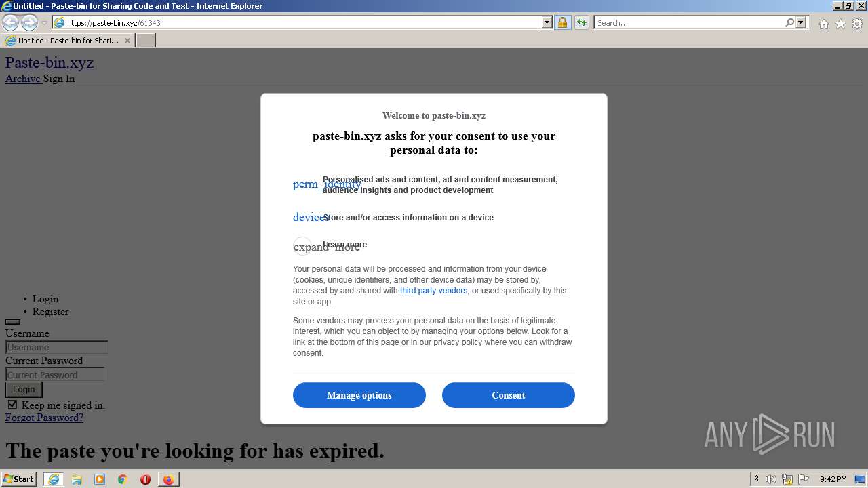Click the browser Back arrow button
Screen dimensions: 868x488
[11, 23]
